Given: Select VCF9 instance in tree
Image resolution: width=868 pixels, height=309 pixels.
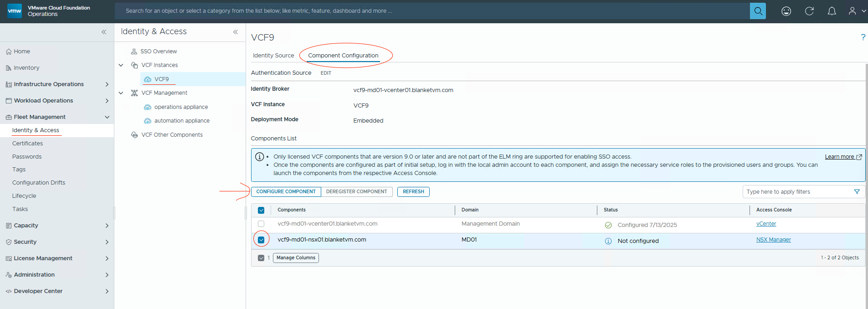Looking at the screenshot, I should (x=161, y=79).
